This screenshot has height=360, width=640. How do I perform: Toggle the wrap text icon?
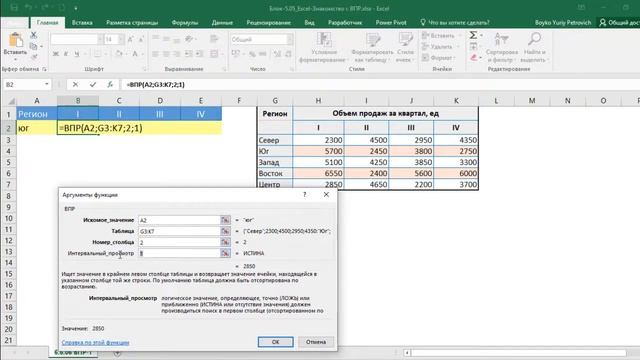(x=214, y=39)
